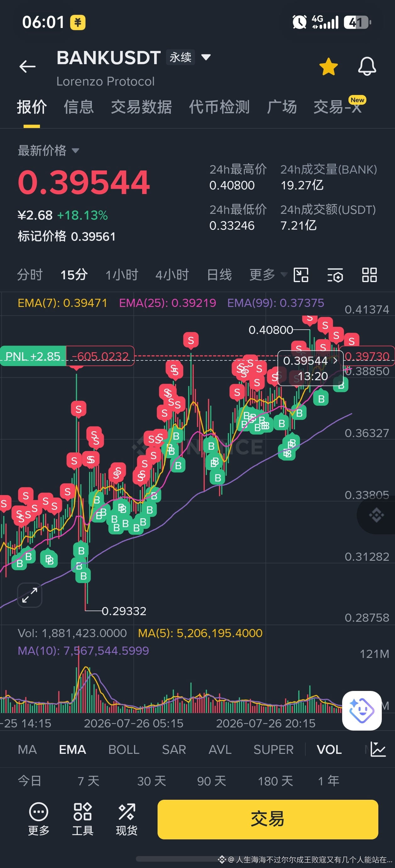
Task: Toggle MA indicator
Action: (27, 749)
